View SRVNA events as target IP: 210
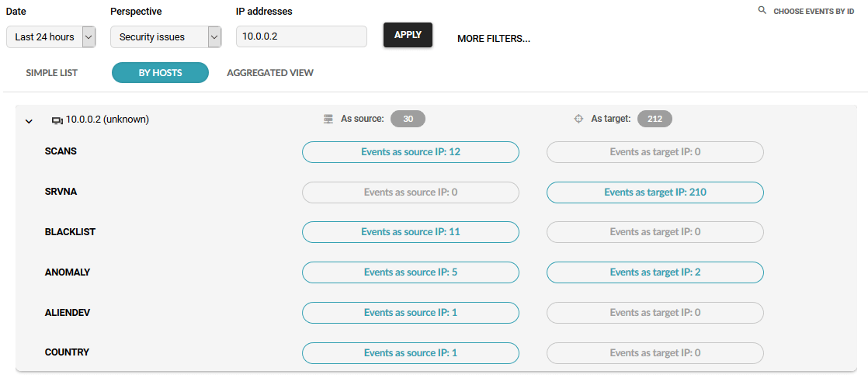 (x=654, y=192)
